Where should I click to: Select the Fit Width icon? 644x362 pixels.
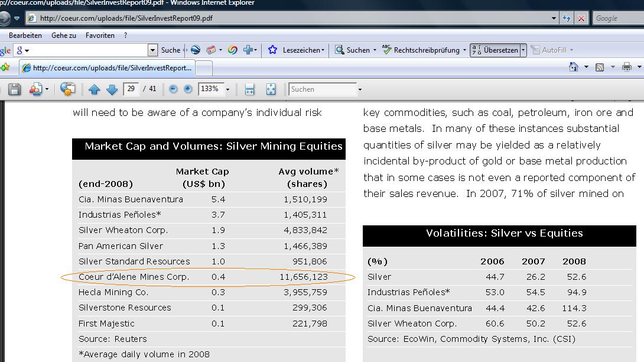250,89
